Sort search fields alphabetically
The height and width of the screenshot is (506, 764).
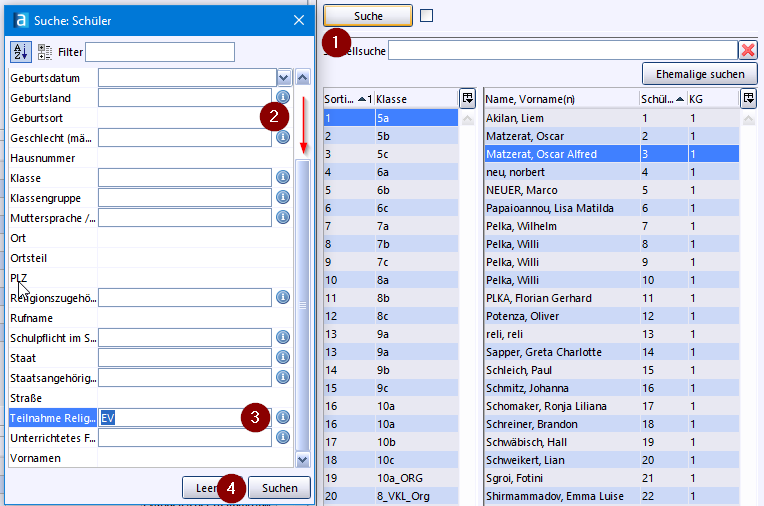coord(21,52)
